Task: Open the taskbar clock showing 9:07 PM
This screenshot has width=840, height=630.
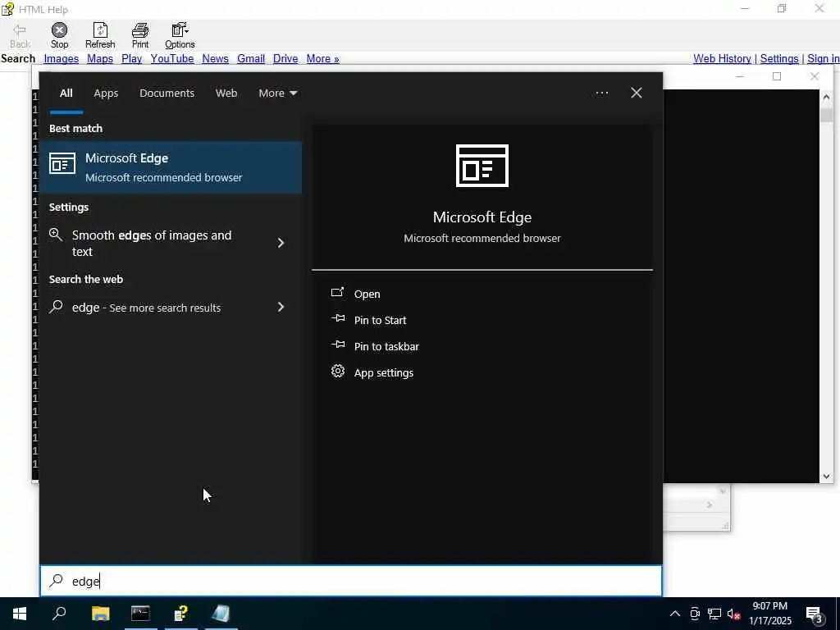Action: click(769, 614)
